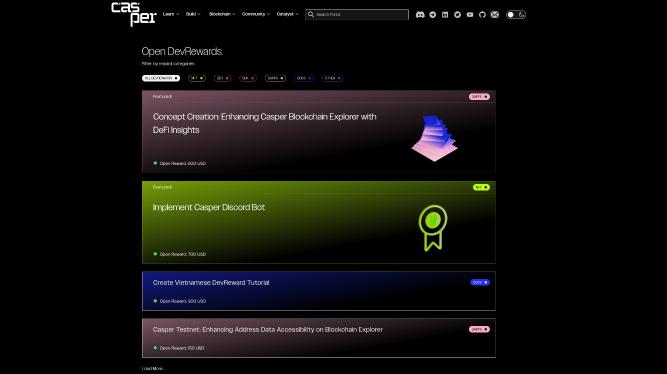The height and width of the screenshot is (374, 667).
Task: Click Load More below the rewards
Action: [153, 368]
